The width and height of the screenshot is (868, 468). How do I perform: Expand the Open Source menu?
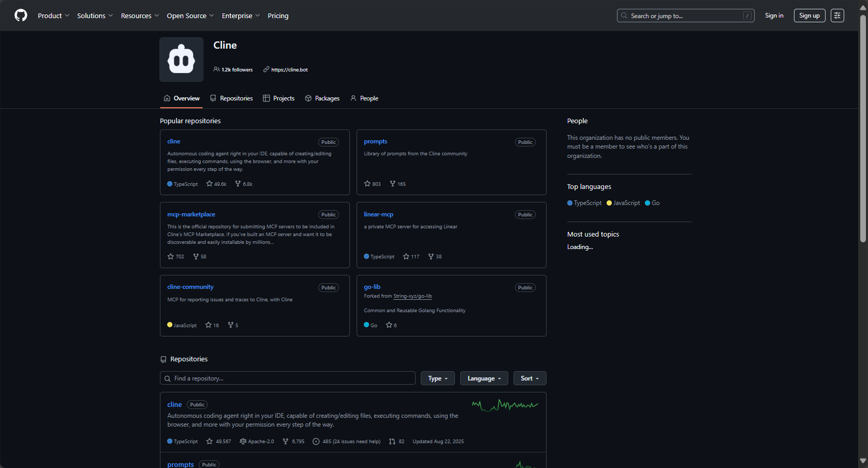pyautogui.click(x=190, y=16)
